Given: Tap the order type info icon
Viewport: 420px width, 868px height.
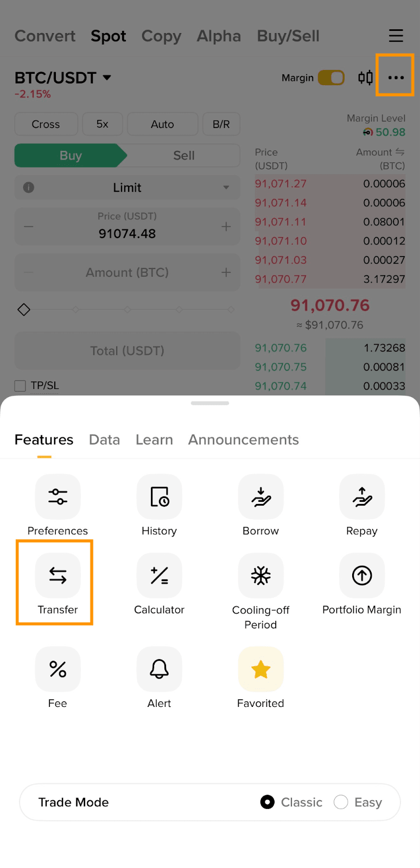Looking at the screenshot, I should click(29, 188).
